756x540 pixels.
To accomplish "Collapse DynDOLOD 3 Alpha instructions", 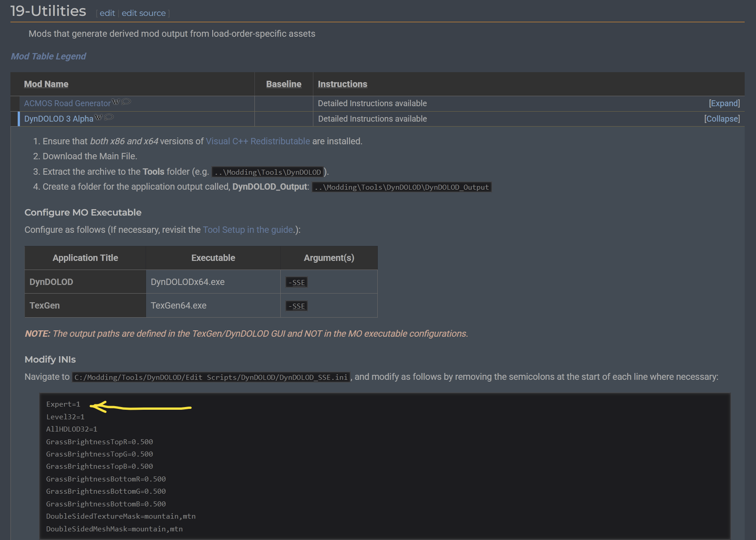I will [x=722, y=119].
